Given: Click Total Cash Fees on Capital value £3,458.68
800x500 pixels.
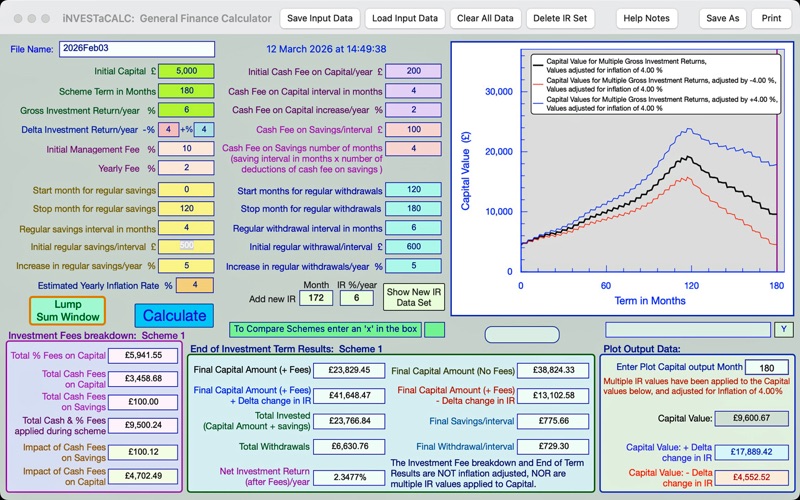Looking at the screenshot, I should point(143,379).
